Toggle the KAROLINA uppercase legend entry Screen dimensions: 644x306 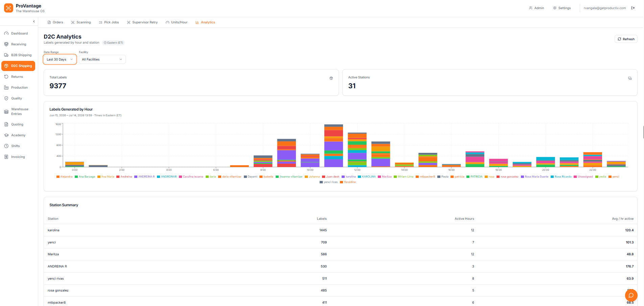367,176
